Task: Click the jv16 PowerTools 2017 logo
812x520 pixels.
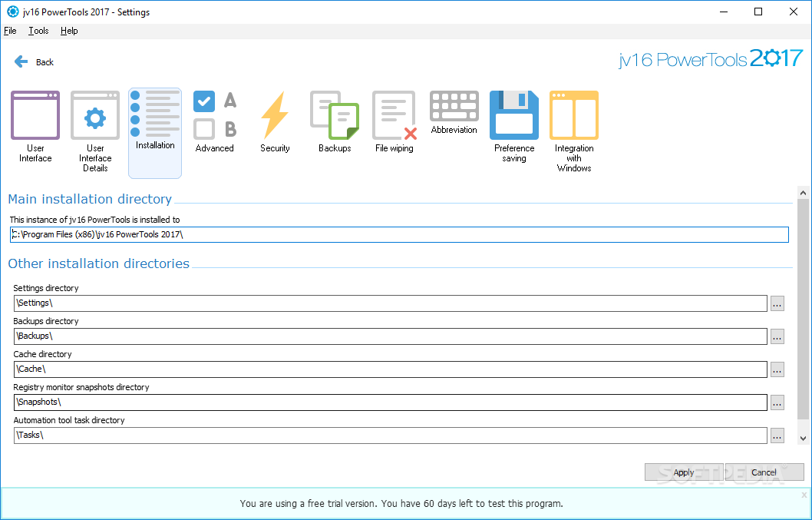Action: click(711, 58)
